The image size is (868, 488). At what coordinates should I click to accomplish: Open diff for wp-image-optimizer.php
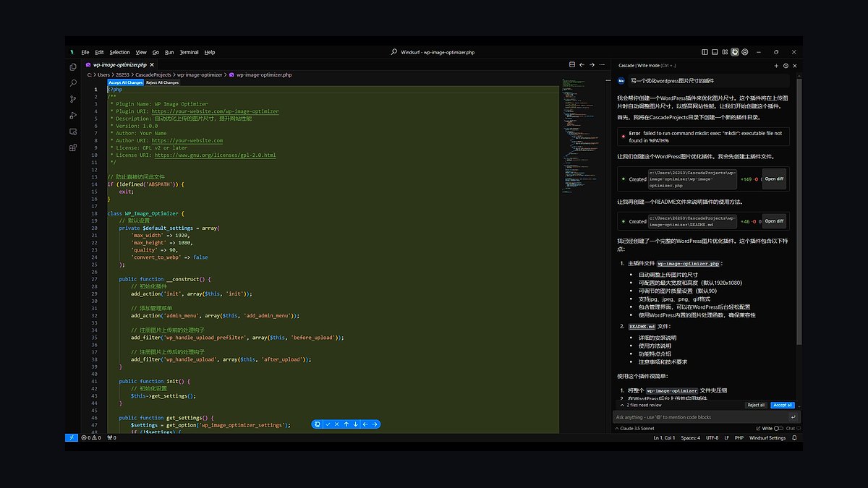(x=774, y=179)
